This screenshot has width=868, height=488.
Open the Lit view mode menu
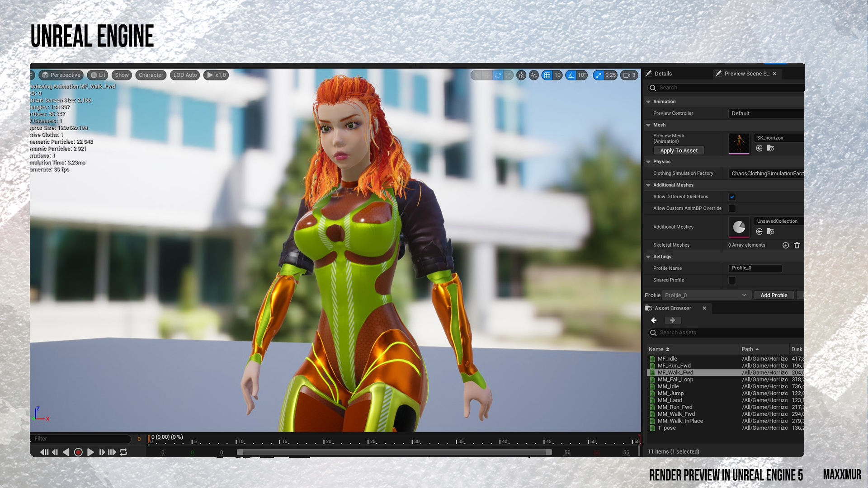(98, 75)
